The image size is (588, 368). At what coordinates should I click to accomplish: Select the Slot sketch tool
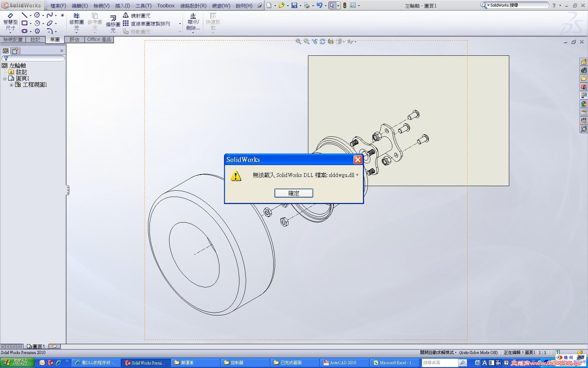coord(24,31)
